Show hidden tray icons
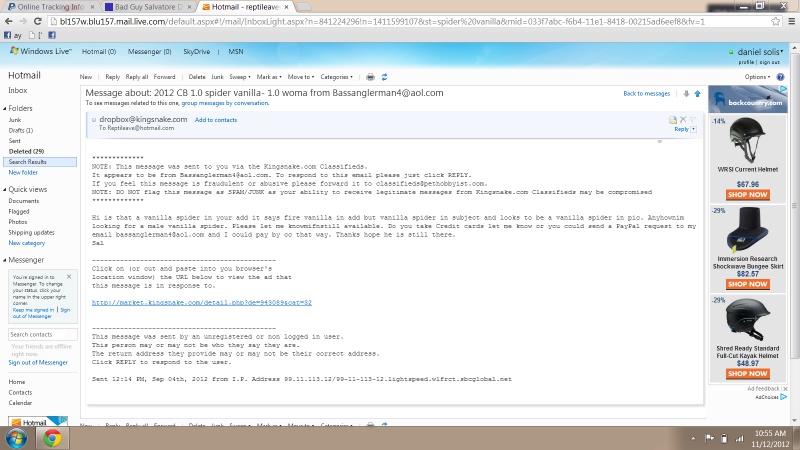 pos(693,438)
